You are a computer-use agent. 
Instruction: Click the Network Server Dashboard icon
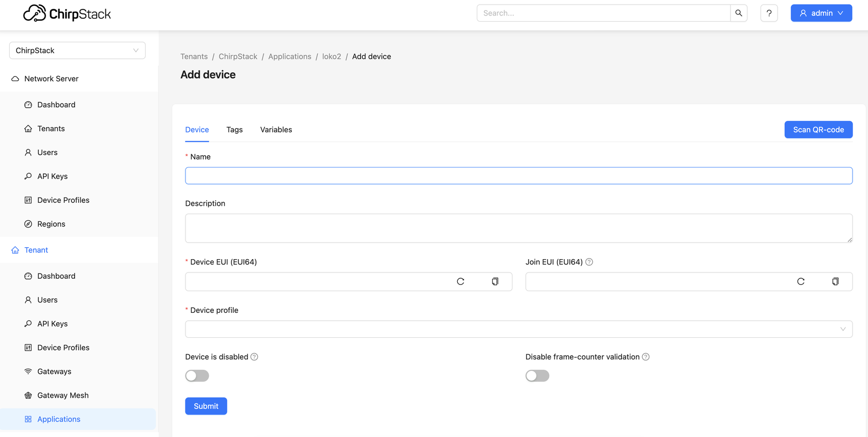pyautogui.click(x=28, y=104)
